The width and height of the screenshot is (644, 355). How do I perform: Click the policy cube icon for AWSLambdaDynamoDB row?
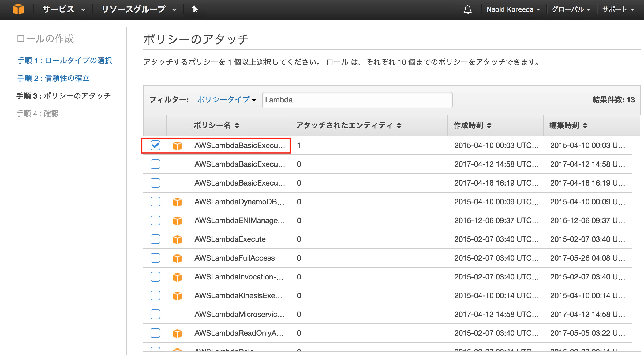click(x=177, y=202)
